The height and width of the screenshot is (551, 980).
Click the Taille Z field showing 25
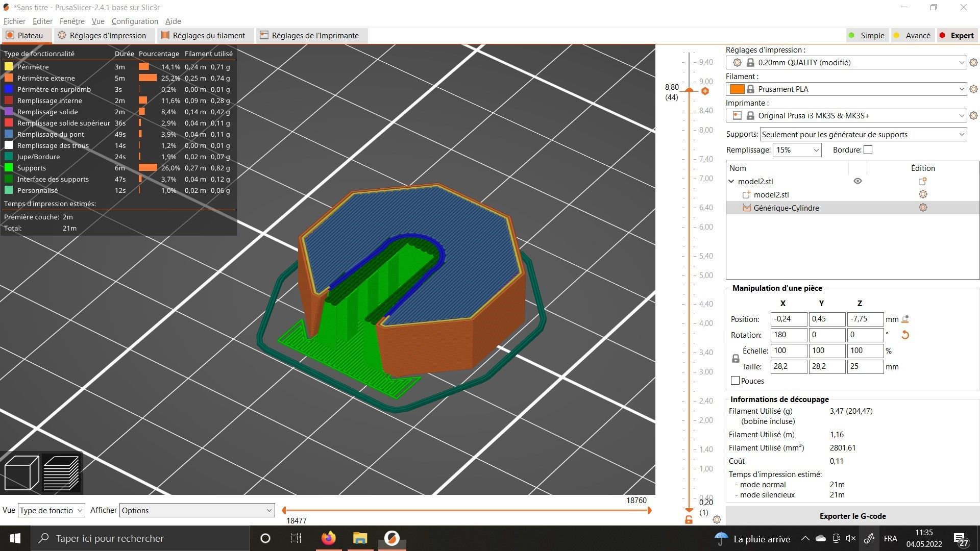coord(865,366)
